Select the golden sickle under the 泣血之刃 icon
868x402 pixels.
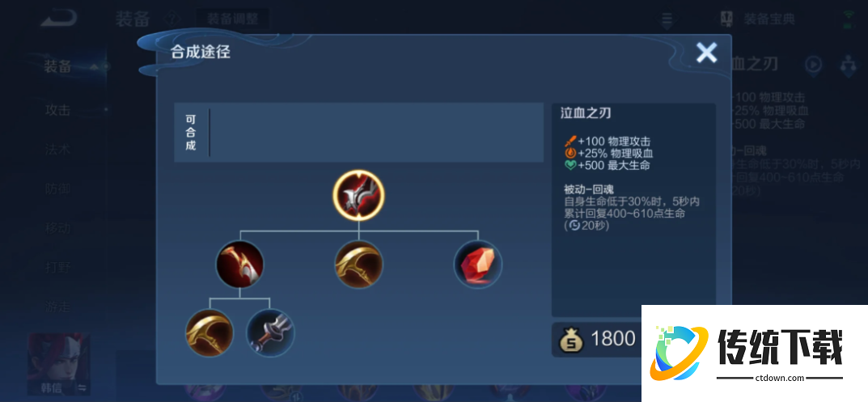coord(358,264)
